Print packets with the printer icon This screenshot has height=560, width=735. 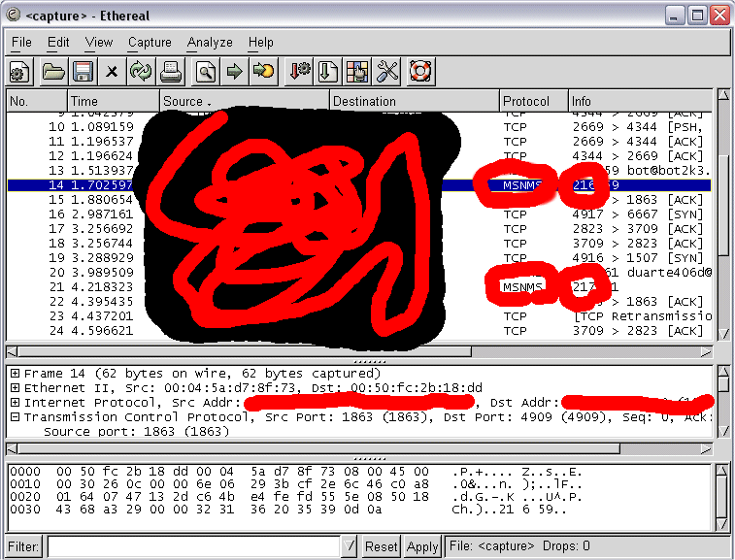[171, 71]
